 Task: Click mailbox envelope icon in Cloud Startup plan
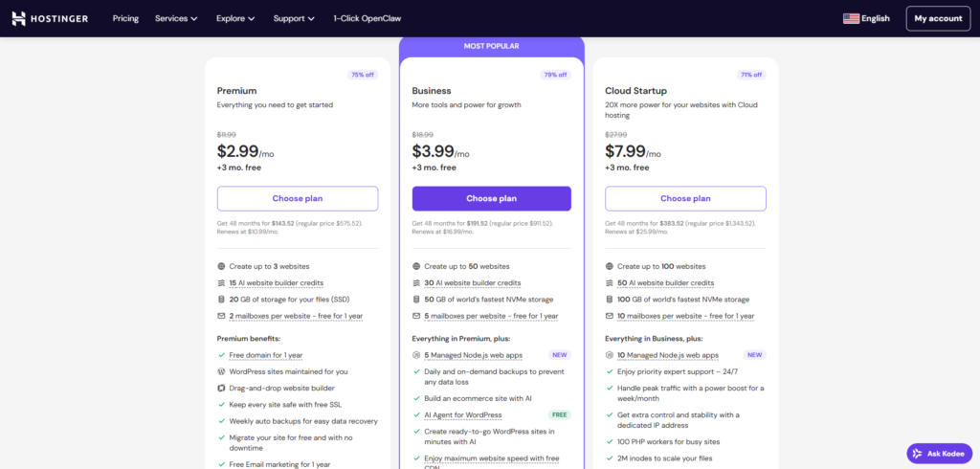(610, 316)
